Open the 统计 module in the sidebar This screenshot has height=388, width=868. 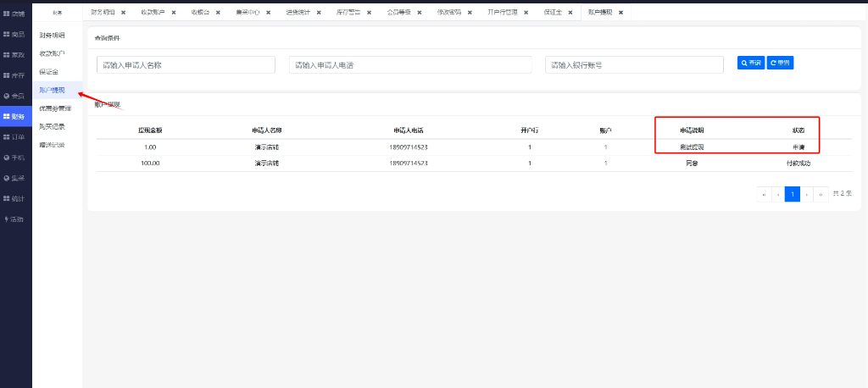point(15,198)
